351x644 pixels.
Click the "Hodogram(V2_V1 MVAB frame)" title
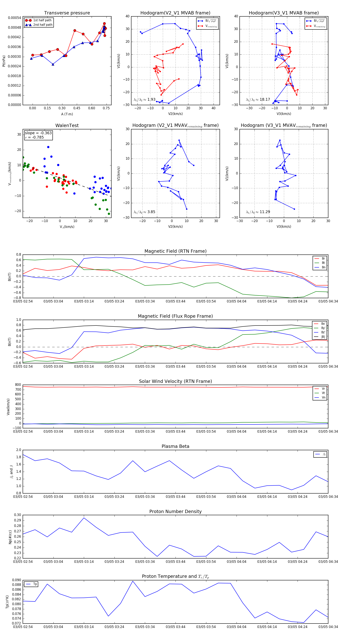[x=175, y=13]
